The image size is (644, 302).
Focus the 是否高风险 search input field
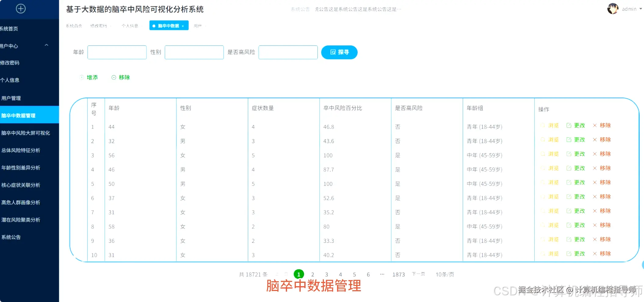point(288,52)
